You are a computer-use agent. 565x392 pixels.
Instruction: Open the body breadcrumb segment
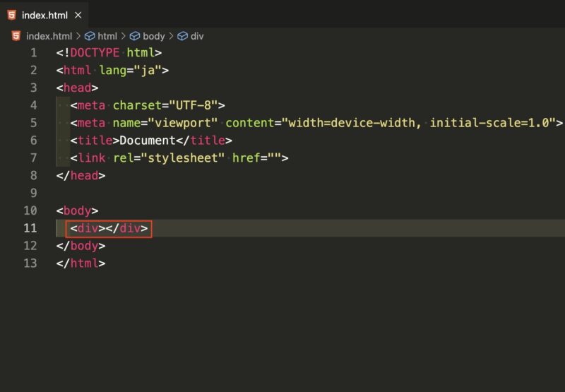click(x=153, y=36)
